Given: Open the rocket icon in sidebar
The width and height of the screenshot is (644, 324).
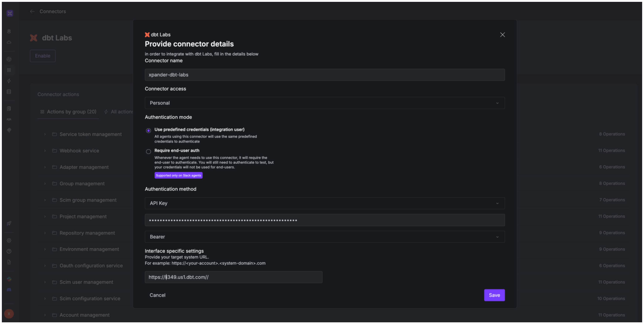Looking at the screenshot, I should click(x=9, y=223).
